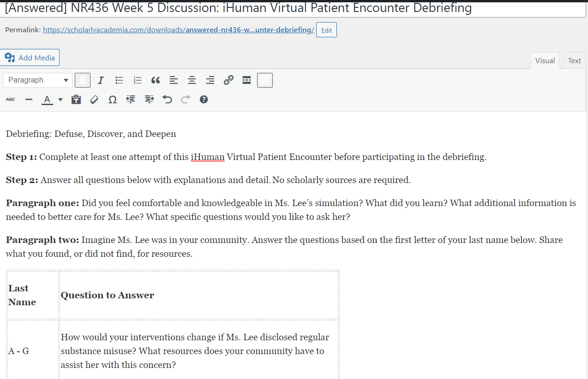Screen dimensions: 588x379
Task: Toggle bold formatting
Action: 83,80
